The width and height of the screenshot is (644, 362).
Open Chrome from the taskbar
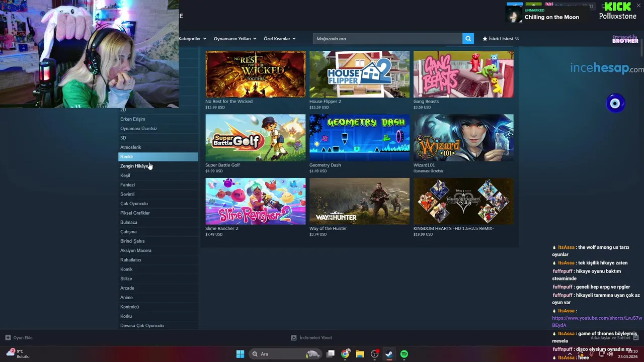(x=345, y=354)
